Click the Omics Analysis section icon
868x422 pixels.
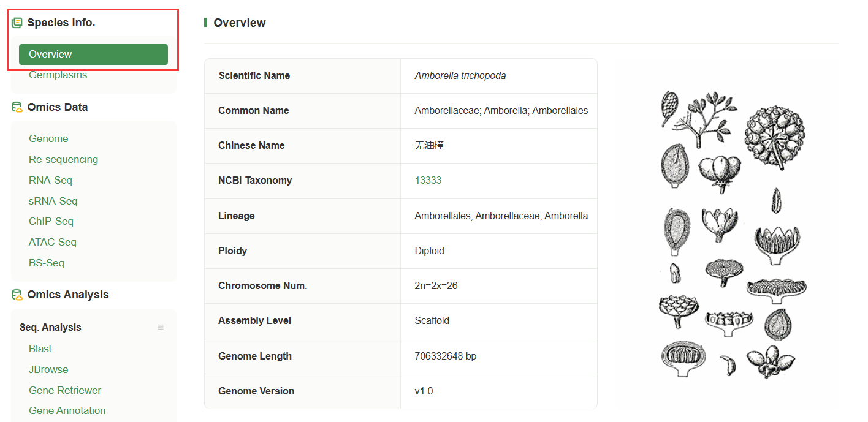click(x=17, y=295)
